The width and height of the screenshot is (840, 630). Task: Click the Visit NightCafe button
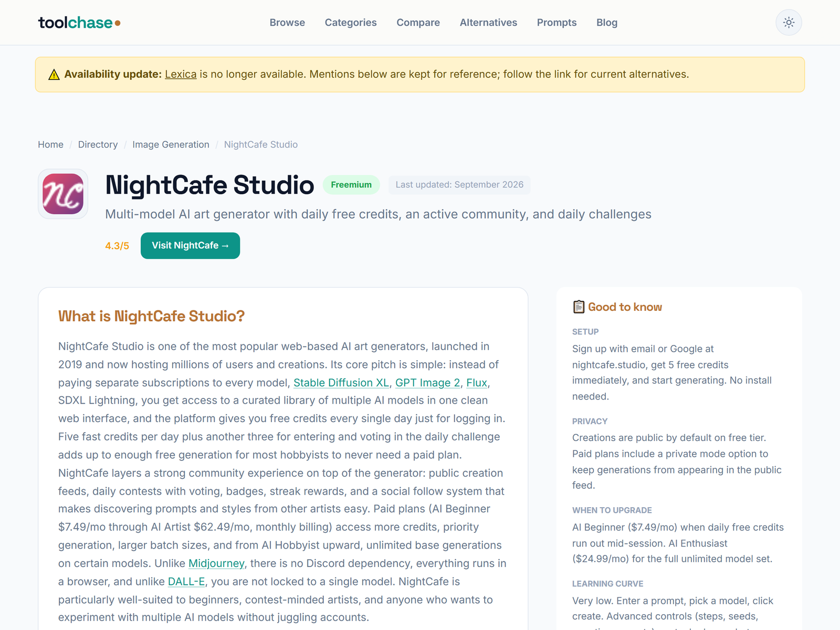(x=190, y=246)
